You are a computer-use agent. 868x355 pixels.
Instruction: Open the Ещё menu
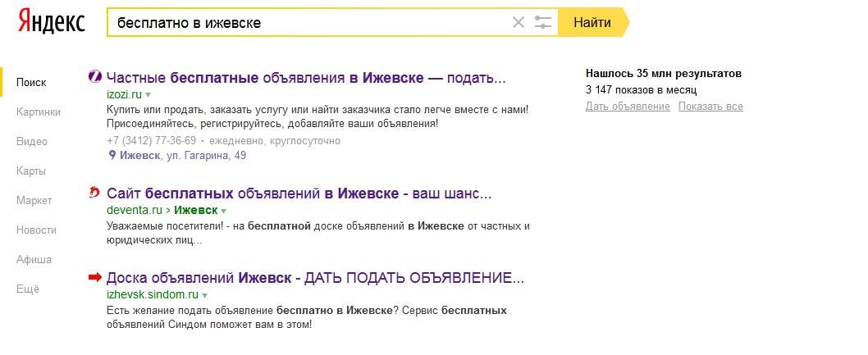28,289
